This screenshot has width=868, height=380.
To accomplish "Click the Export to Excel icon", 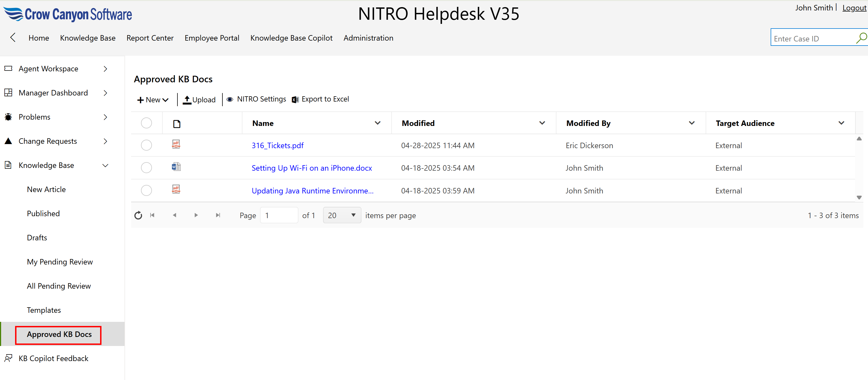I will pos(295,100).
